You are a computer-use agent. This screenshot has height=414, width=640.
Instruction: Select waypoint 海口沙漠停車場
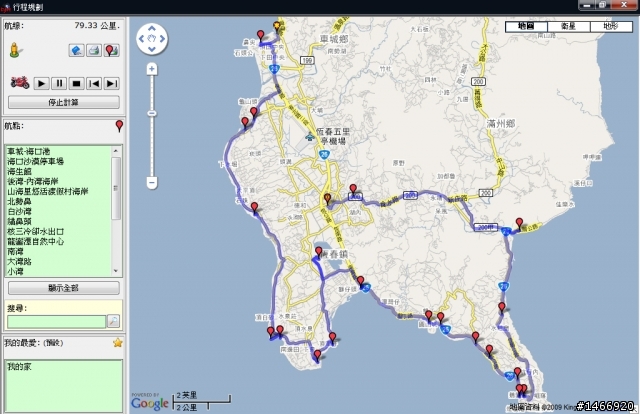36,161
